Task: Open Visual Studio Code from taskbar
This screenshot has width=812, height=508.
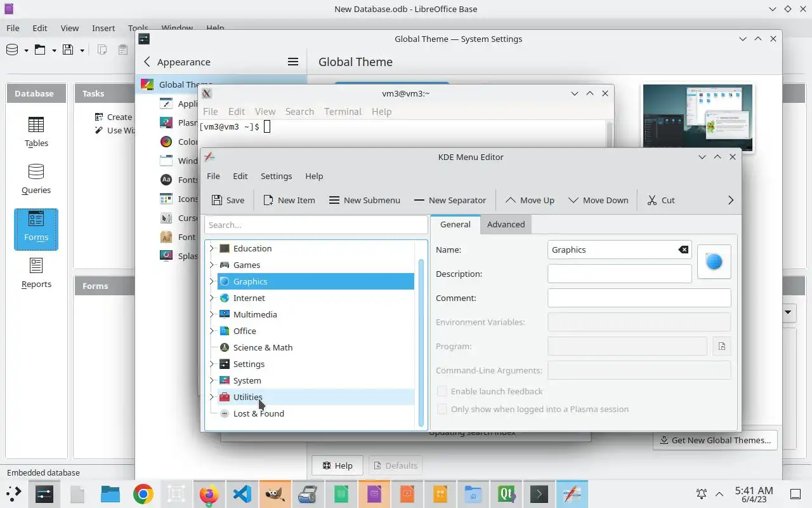Action: [242, 494]
